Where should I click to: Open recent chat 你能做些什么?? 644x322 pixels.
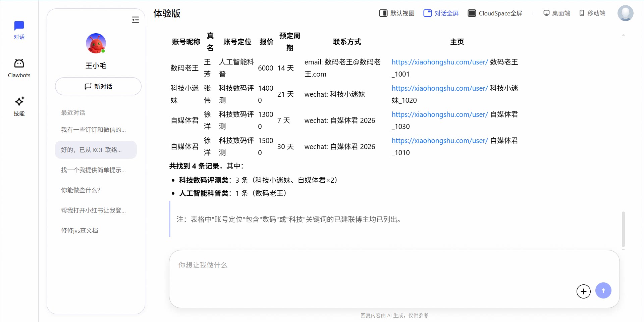click(81, 190)
